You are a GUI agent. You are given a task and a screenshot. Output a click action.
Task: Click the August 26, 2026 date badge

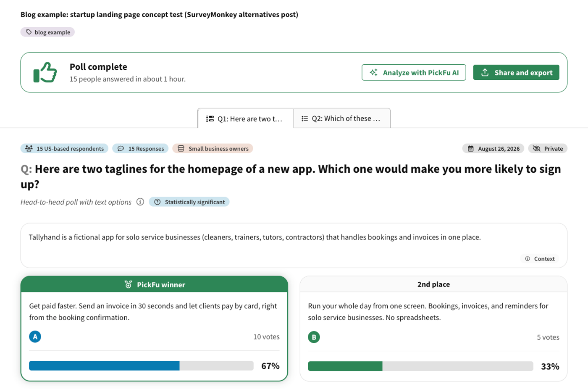click(x=493, y=148)
